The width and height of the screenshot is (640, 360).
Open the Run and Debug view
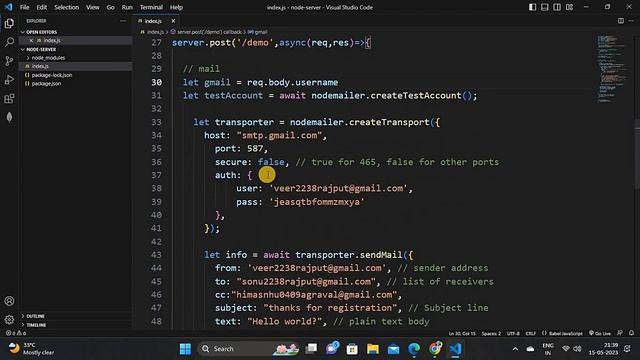(x=9, y=80)
